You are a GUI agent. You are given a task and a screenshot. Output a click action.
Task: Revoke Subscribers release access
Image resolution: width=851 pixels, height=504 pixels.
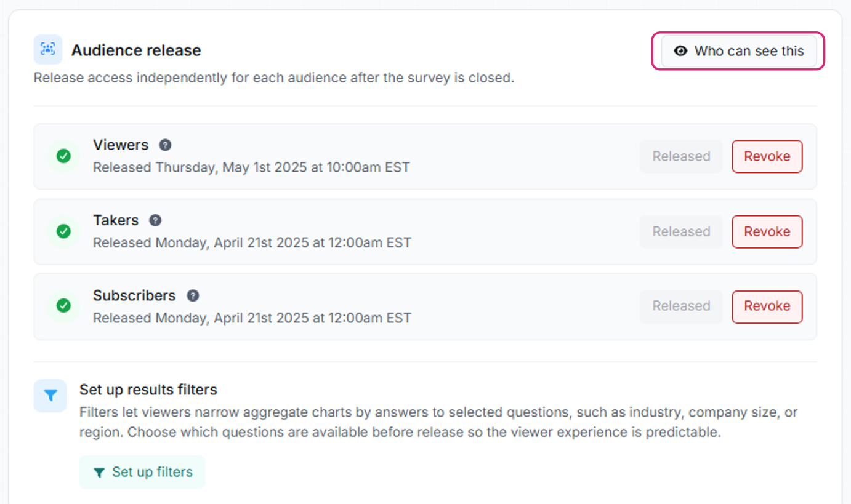click(767, 306)
